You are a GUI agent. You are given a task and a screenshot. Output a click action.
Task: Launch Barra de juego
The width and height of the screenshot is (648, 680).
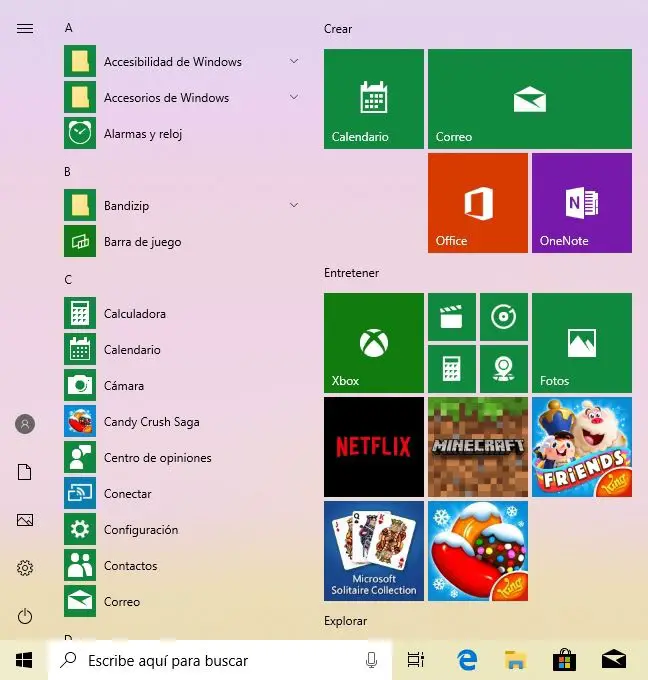[x=182, y=241]
